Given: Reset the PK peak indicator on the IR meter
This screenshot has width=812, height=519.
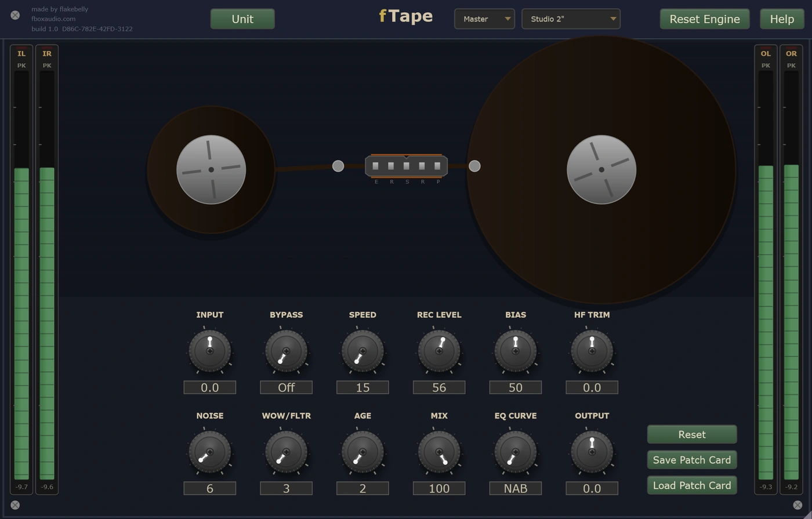Looking at the screenshot, I should pos(47,66).
